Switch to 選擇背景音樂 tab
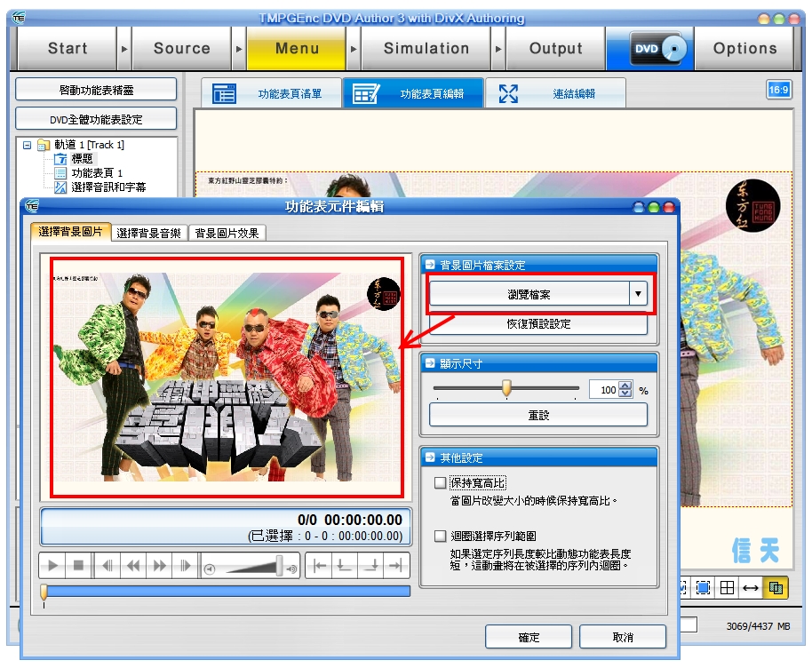Image resolution: width=812 pixels, height=668 pixels. pyautogui.click(x=149, y=233)
